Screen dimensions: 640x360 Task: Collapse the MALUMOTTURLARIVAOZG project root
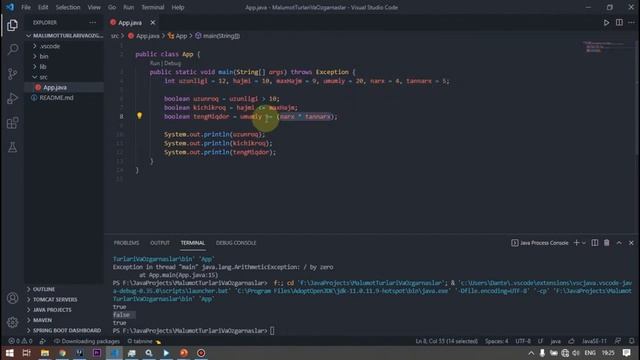[65, 36]
